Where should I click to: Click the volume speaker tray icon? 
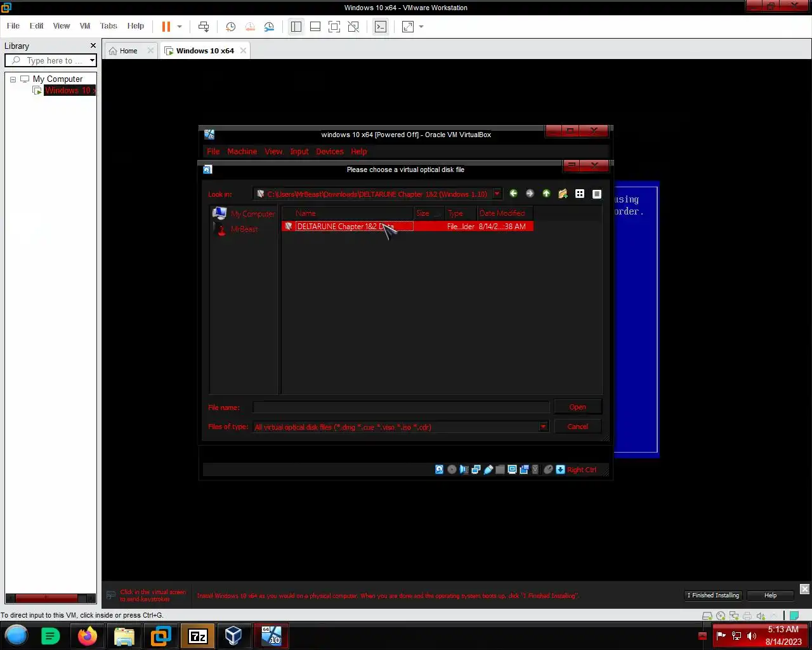752,636
